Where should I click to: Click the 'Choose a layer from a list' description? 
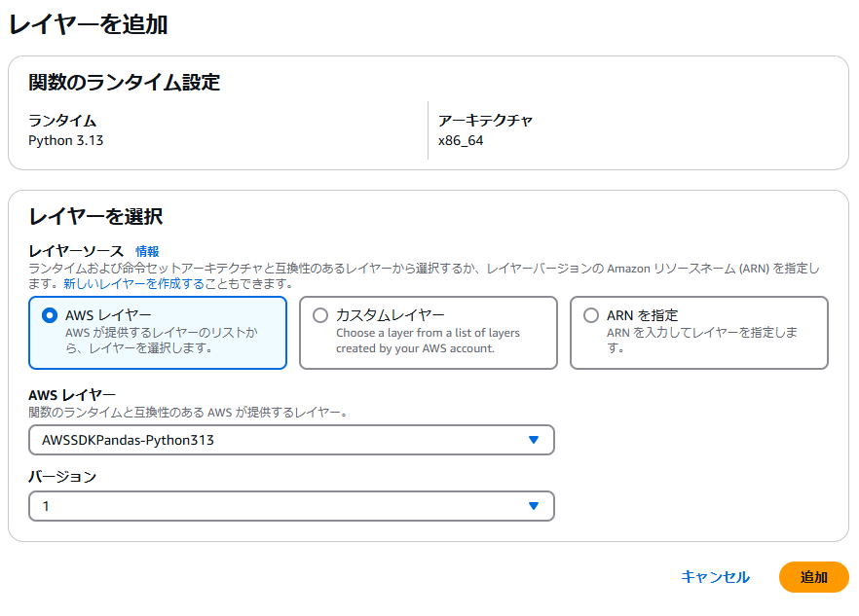[428, 341]
